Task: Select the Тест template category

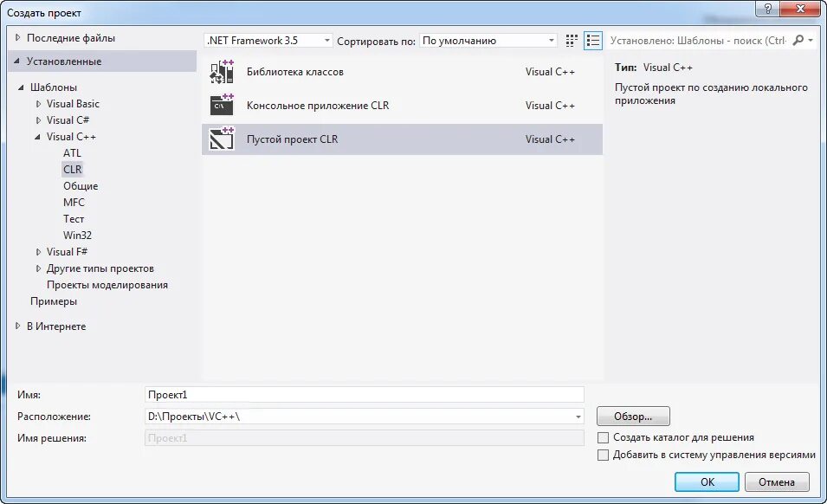Action: [x=74, y=219]
